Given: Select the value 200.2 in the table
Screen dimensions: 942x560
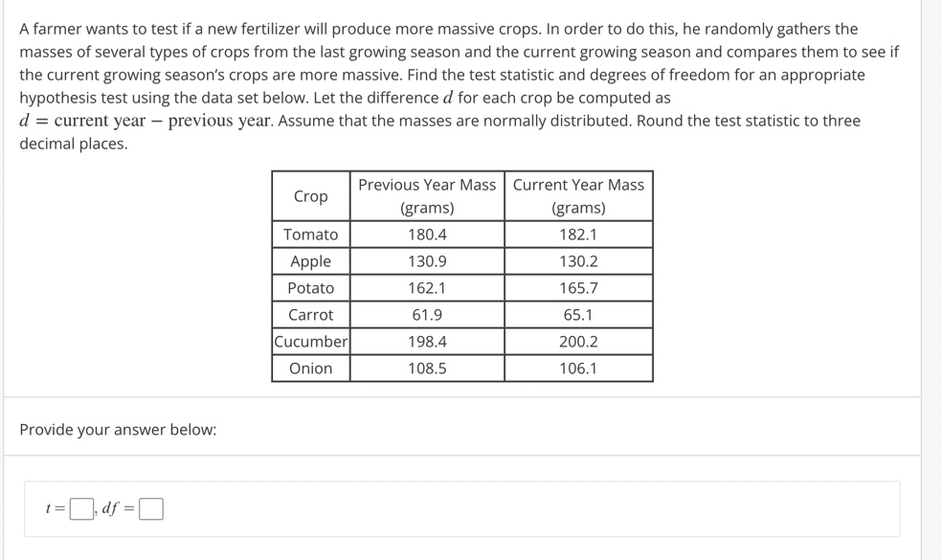Looking at the screenshot, I should 576,341.
